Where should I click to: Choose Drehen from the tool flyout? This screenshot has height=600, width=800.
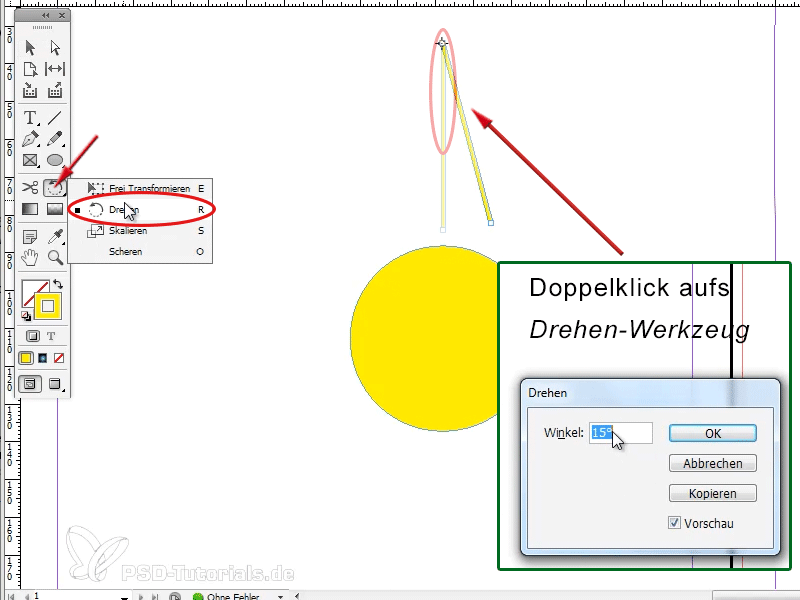(140, 210)
